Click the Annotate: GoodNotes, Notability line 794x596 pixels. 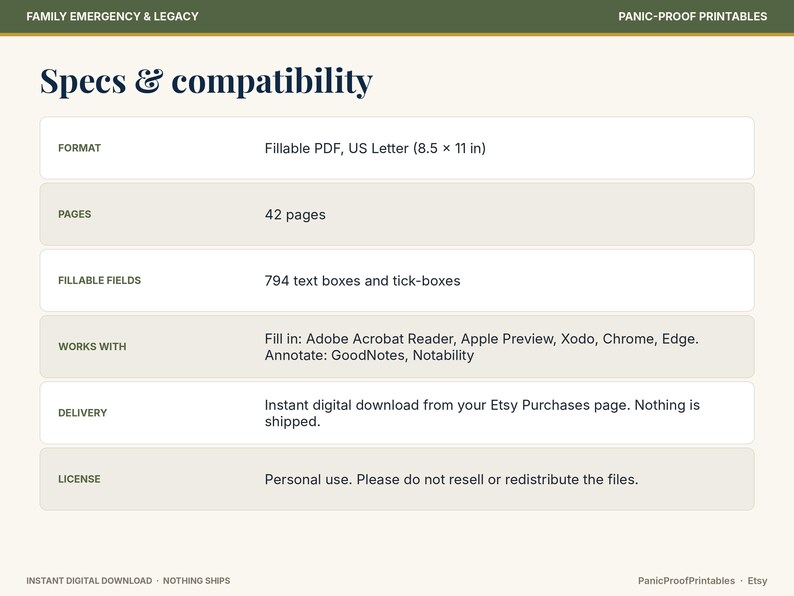pos(369,355)
